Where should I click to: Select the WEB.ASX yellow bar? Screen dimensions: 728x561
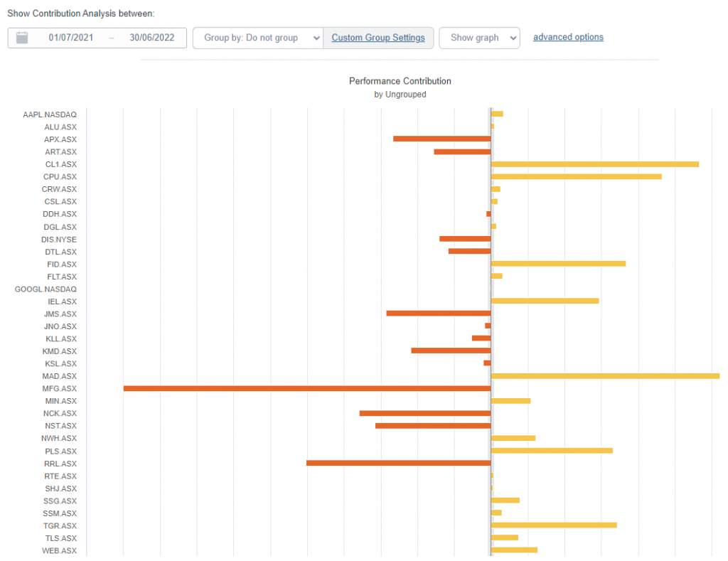coord(515,550)
